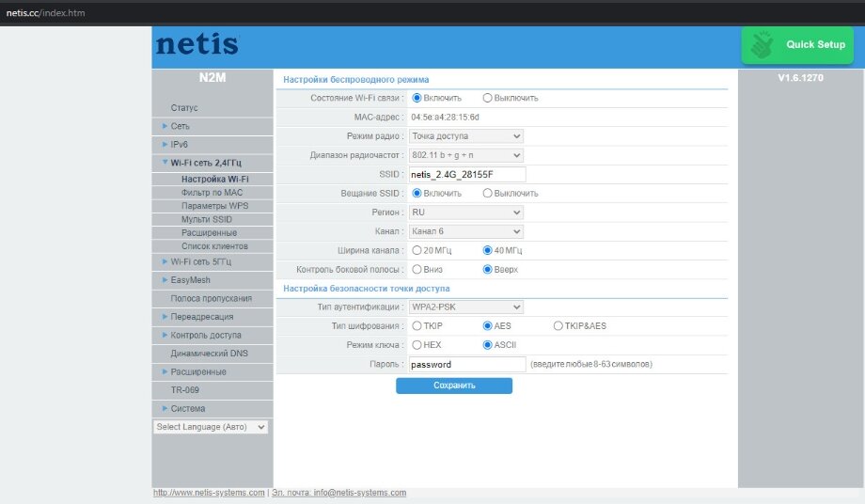
Task: Choose AES encryption type
Action: tap(487, 326)
